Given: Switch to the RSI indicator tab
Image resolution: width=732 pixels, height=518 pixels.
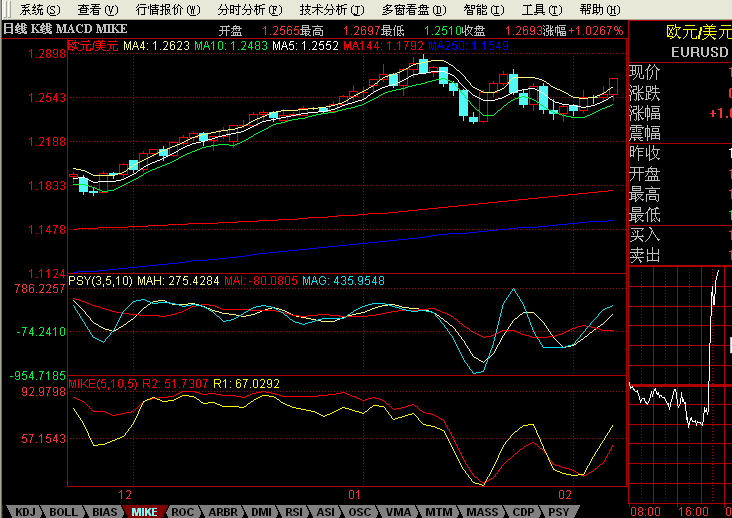Looking at the screenshot, I should [294, 512].
